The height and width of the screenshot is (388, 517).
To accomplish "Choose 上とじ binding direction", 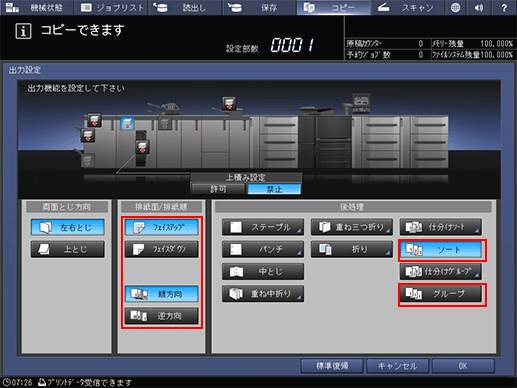I will coord(67,249).
